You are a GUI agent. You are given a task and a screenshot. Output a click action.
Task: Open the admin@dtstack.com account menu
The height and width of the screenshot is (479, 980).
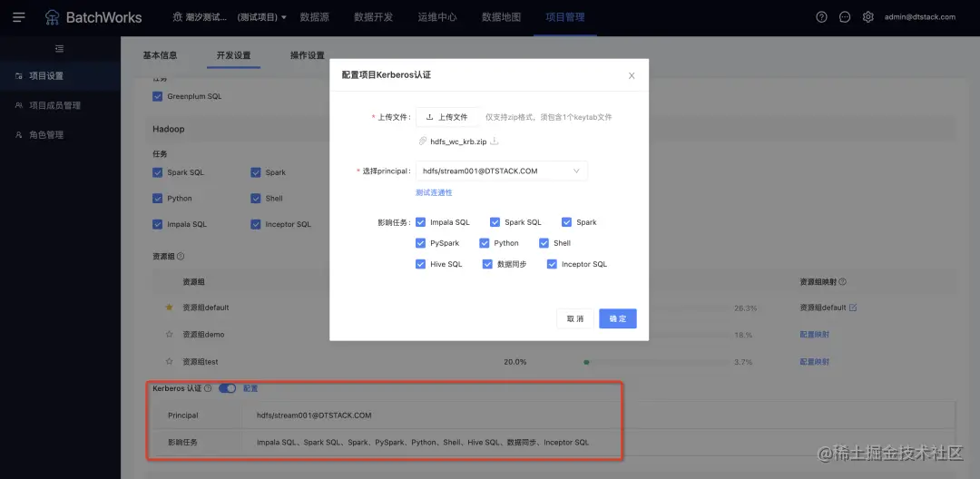pyautogui.click(x=920, y=17)
